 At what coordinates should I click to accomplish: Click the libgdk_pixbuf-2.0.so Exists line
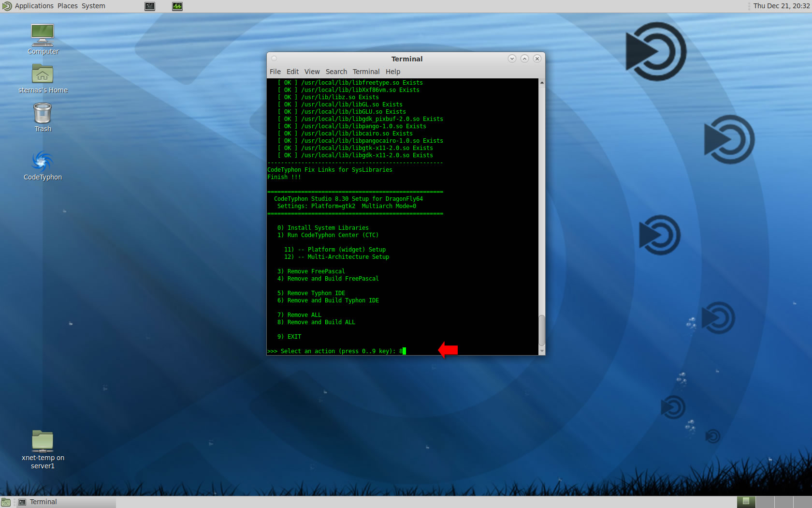pyautogui.click(x=360, y=119)
